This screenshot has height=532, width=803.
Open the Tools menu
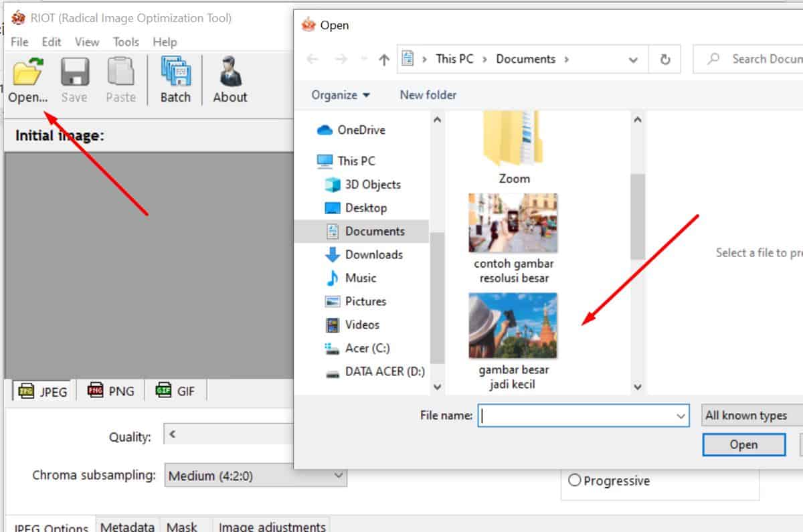[126, 41]
